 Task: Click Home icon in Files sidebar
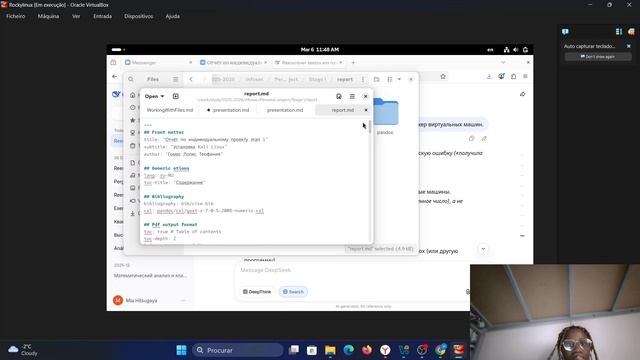[x=133, y=95]
